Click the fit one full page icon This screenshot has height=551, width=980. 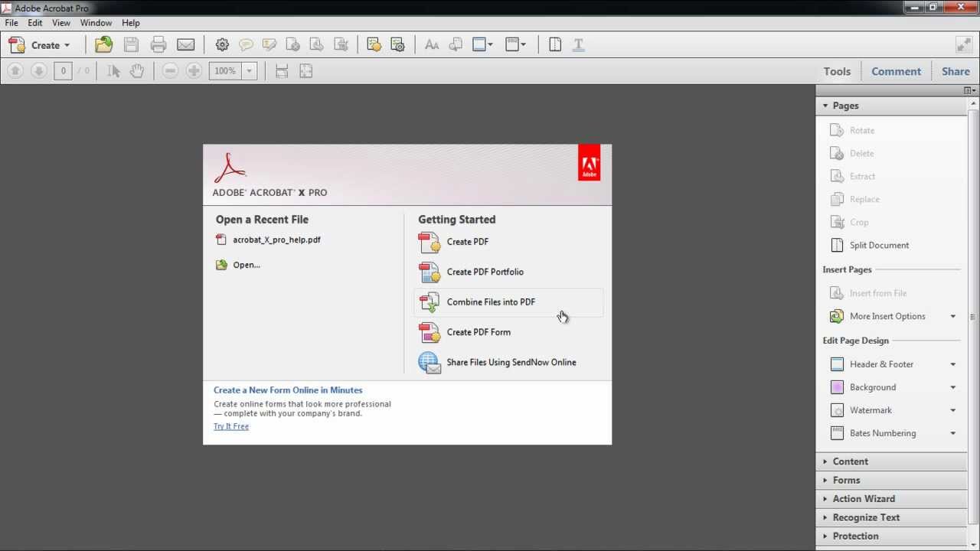[305, 71]
